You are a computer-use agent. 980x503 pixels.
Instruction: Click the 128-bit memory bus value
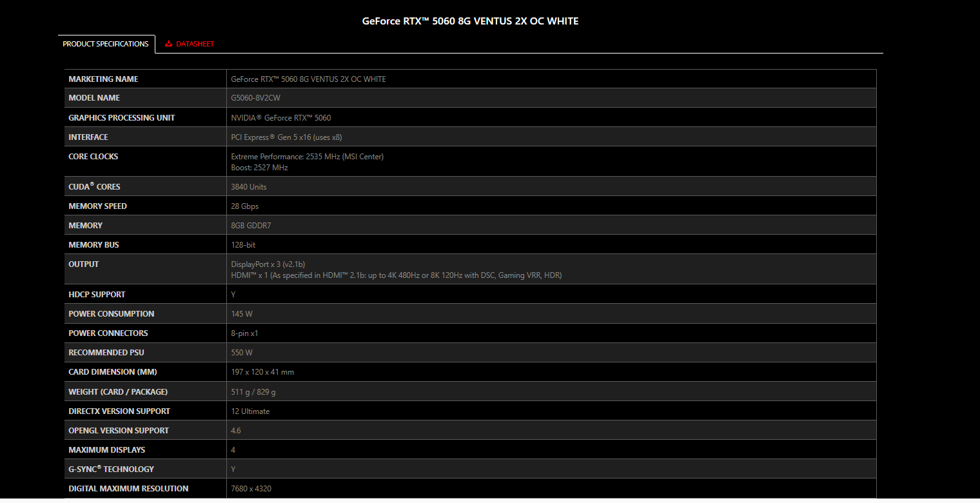coord(243,245)
